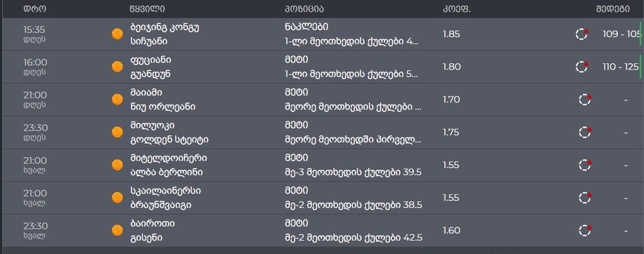Click basketball icon in ბეიჯინგ კონგუ row
The width and height of the screenshot is (644, 254).
coord(116,34)
